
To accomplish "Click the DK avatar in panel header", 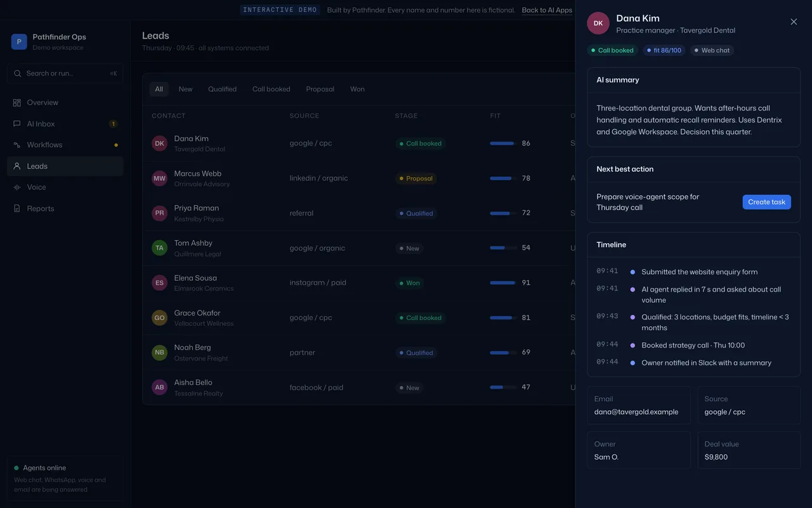I will point(598,23).
